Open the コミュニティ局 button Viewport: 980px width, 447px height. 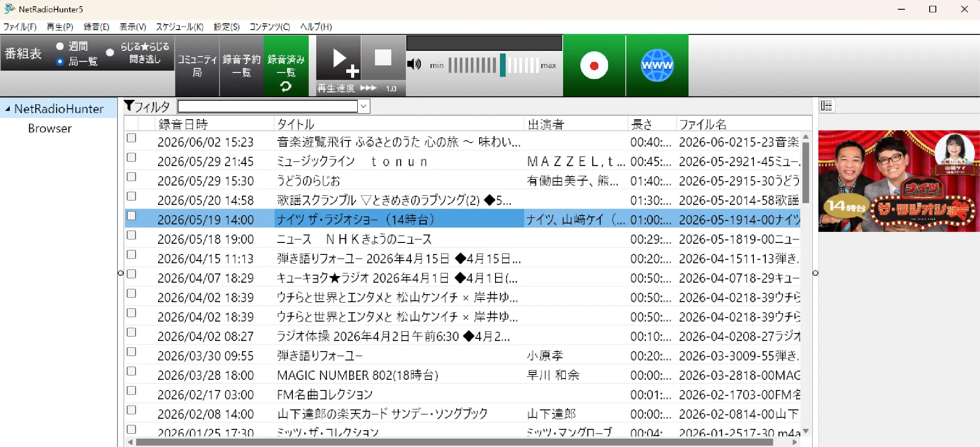(197, 66)
